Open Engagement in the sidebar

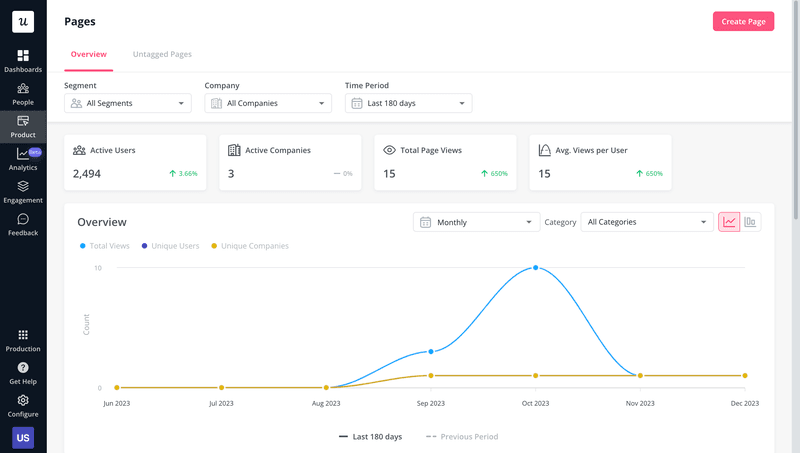23,187
